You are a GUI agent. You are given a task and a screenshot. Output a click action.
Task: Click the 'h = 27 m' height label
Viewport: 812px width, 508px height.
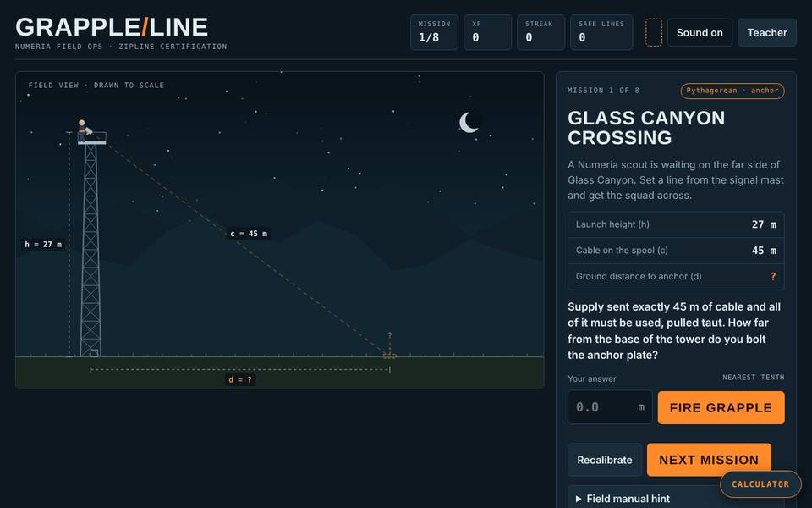(43, 244)
